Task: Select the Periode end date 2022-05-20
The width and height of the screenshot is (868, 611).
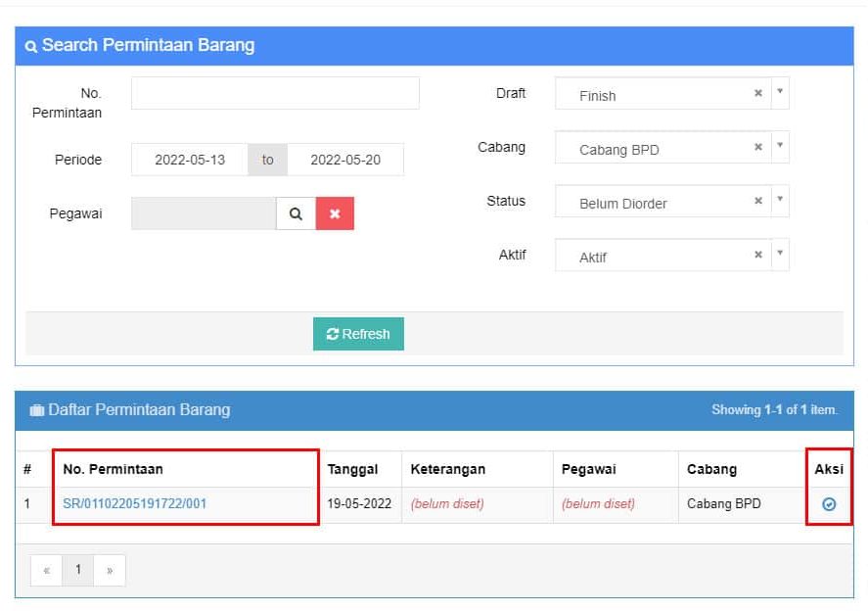Action: (x=345, y=160)
